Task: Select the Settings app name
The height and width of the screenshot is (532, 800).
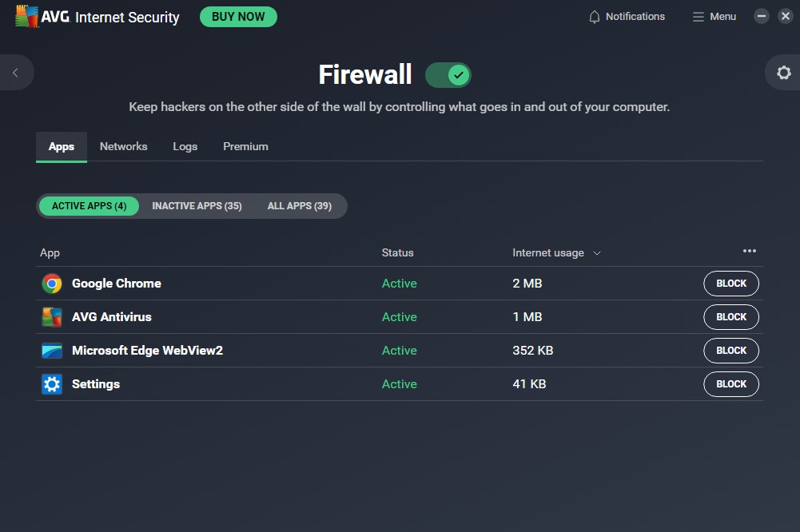Action: pos(96,384)
